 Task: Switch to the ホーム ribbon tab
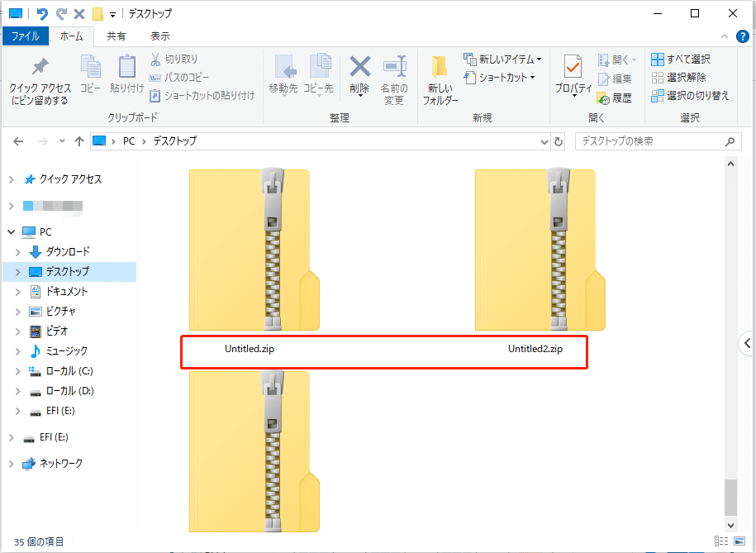click(x=71, y=36)
